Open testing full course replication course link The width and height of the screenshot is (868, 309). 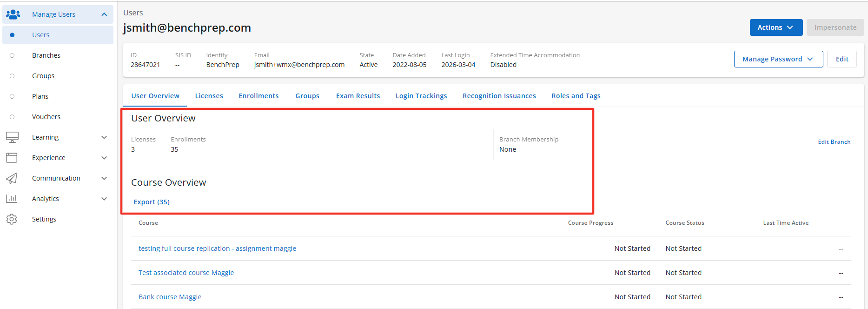pos(217,249)
